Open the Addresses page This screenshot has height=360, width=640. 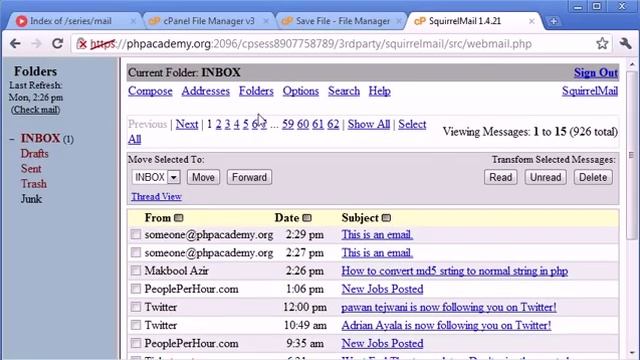(x=206, y=91)
